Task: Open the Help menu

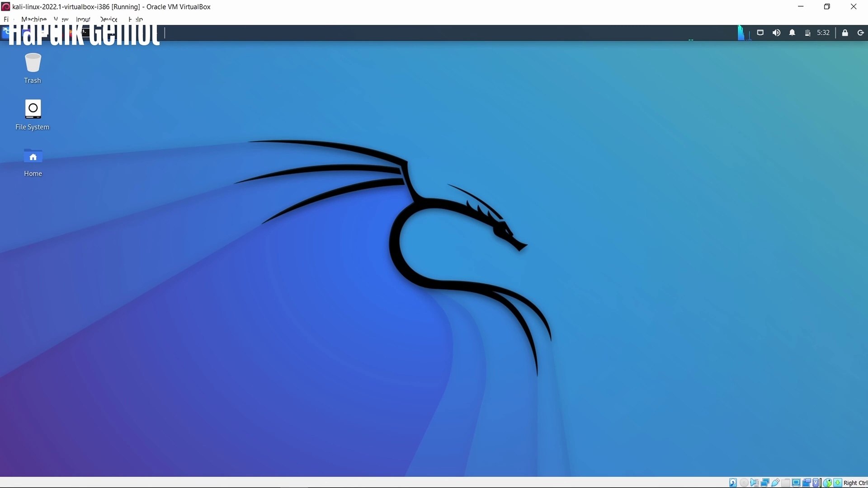Action: 136,19
